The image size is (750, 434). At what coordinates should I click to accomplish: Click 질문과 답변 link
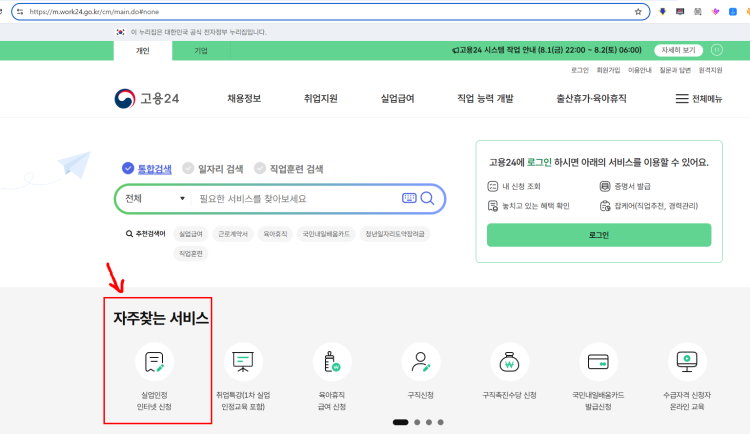[675, 70]
